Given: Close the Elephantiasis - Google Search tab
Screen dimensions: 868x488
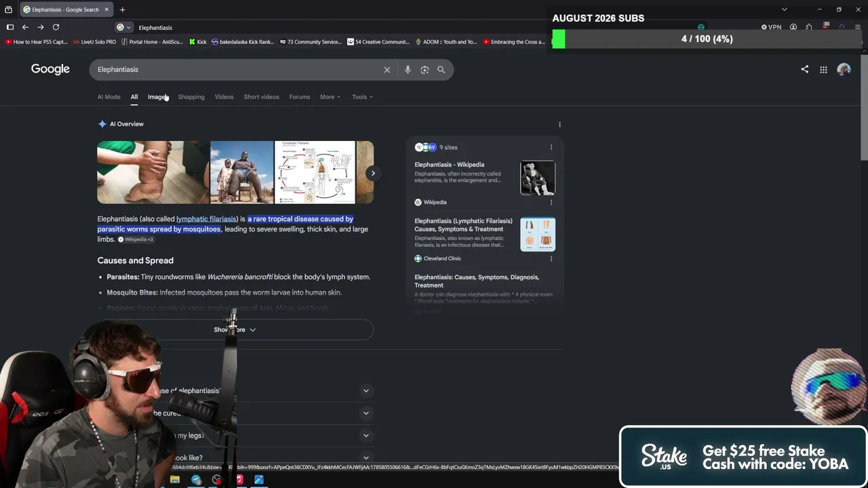Looking at the screenshot, I should [x=106, y=9].
